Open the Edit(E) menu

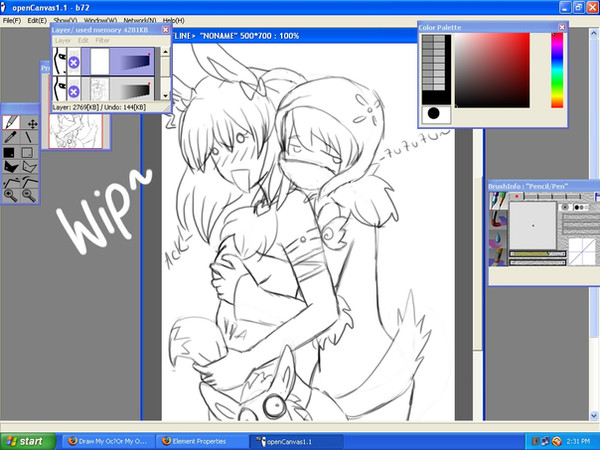click(37, 21)
